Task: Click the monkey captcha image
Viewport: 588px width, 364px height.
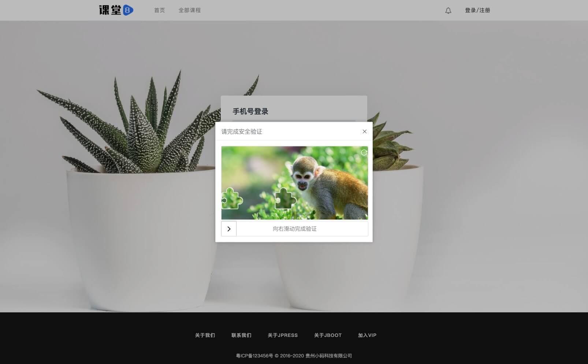Action: (295, 183)
